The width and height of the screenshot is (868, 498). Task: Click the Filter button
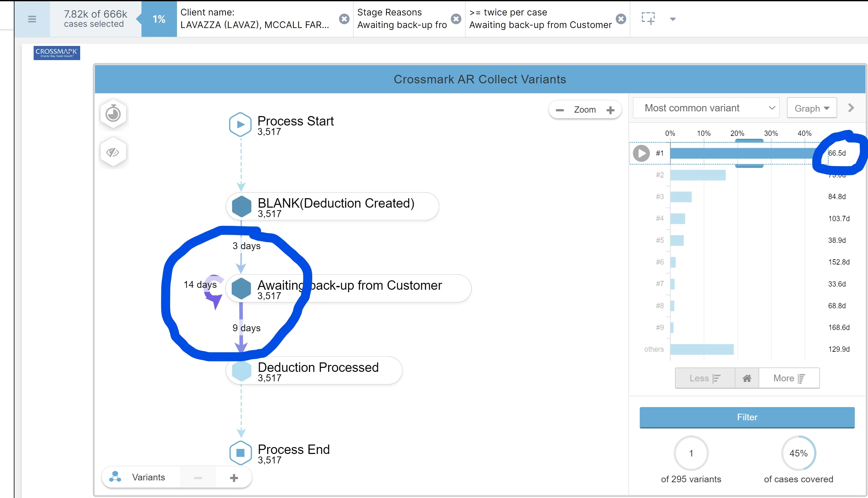tap(747, 417)
